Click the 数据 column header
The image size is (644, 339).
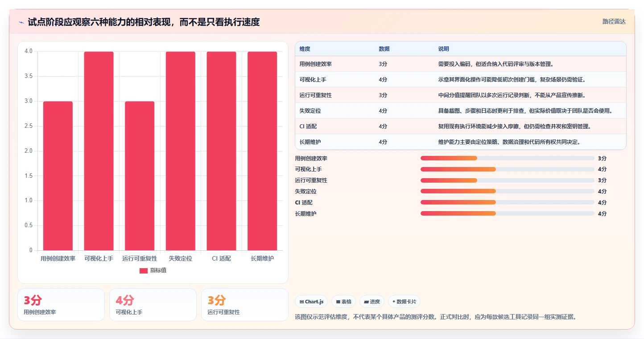384,49
